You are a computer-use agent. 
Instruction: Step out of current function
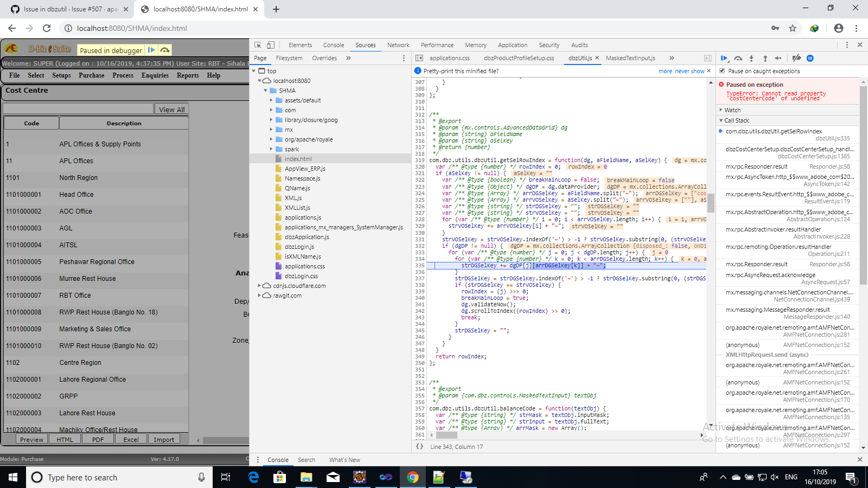click(765, 58)
